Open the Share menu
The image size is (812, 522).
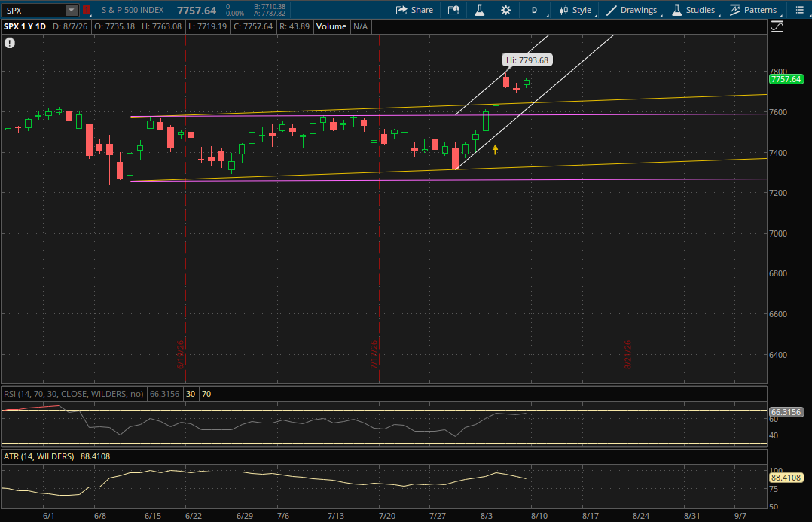414,10
